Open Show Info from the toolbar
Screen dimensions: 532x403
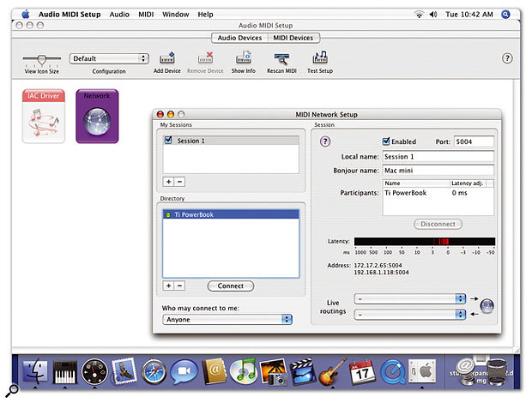pyautogui.click(x=244, y=58)
